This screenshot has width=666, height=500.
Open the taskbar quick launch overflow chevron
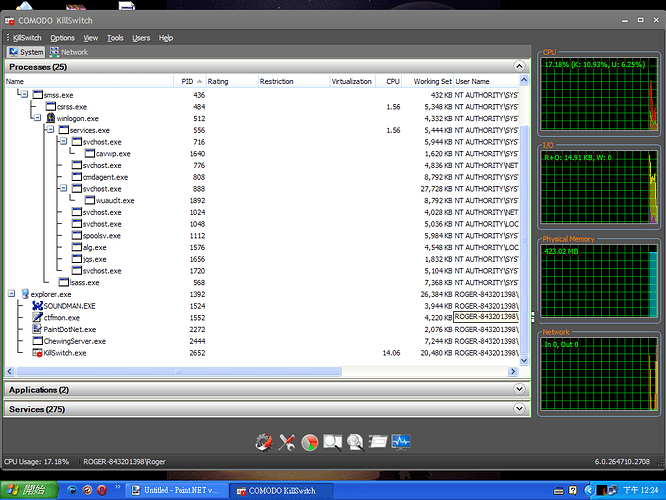pos(118,487)
